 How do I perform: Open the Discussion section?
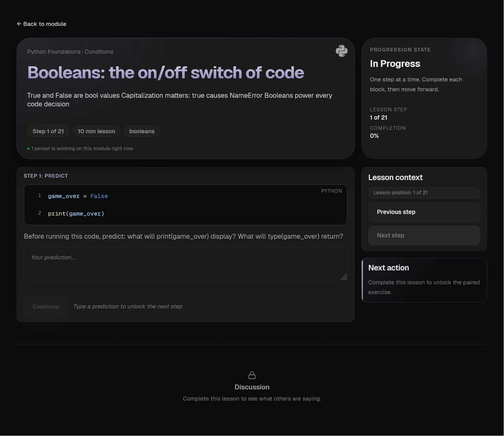click(x=252, y=387)
